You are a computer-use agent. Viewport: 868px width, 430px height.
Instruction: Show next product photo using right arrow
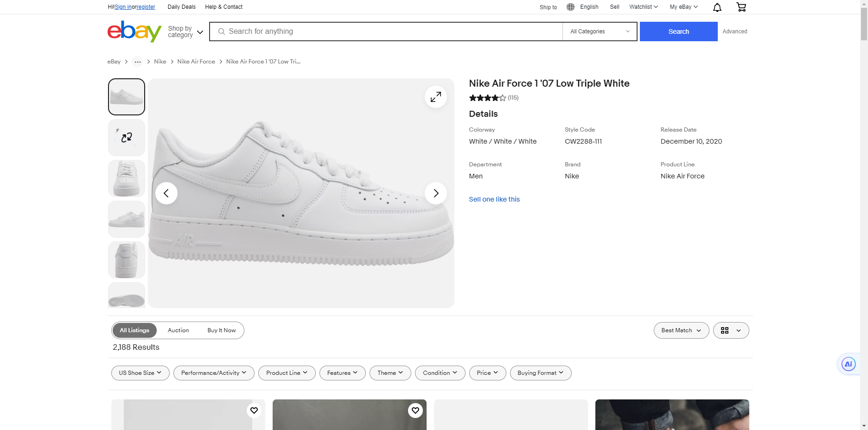(x=435, y=193)
